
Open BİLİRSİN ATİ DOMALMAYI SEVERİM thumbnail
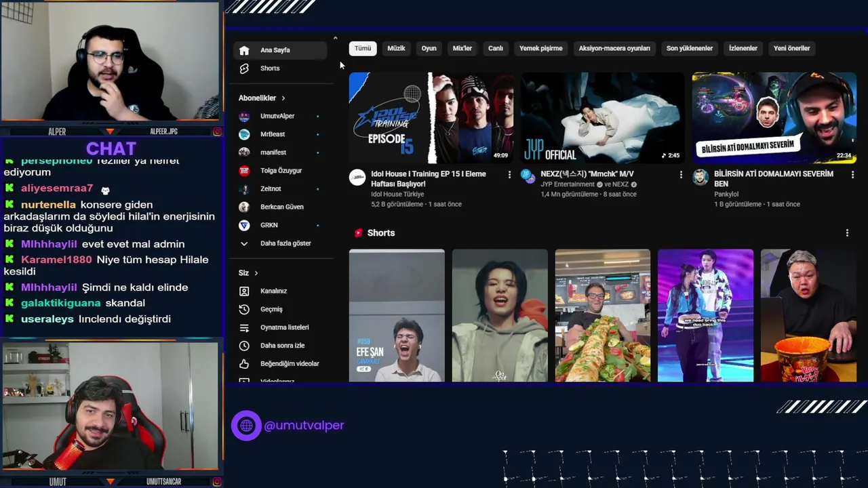pos(774,118)
